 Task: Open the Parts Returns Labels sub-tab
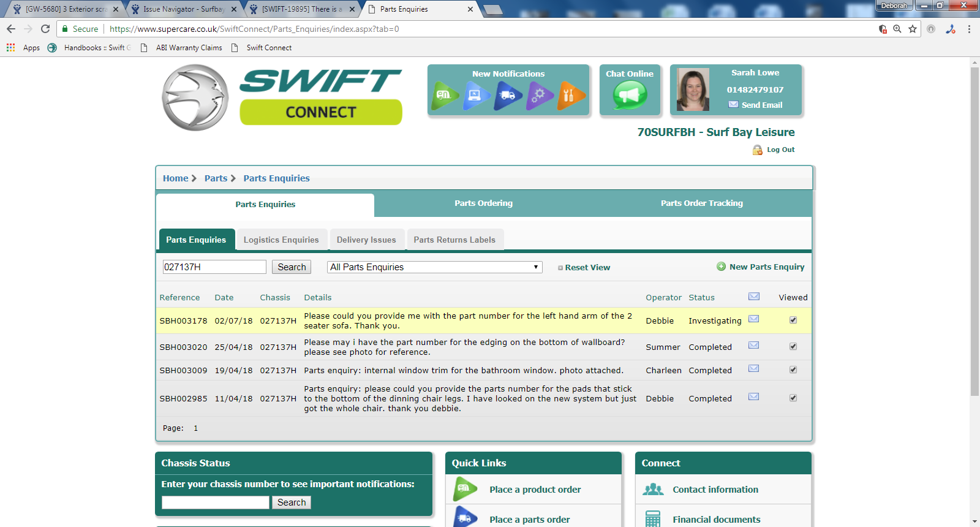454,240
